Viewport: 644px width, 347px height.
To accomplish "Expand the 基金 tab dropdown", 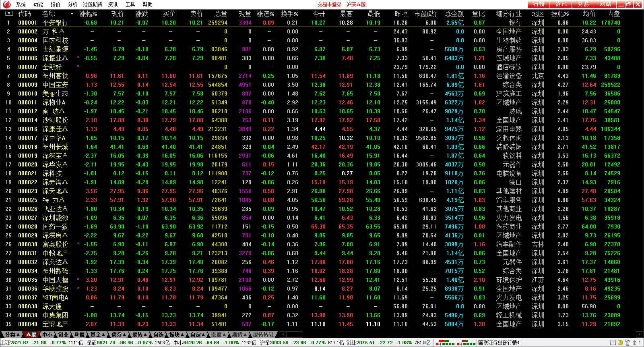I will (98, 335).
